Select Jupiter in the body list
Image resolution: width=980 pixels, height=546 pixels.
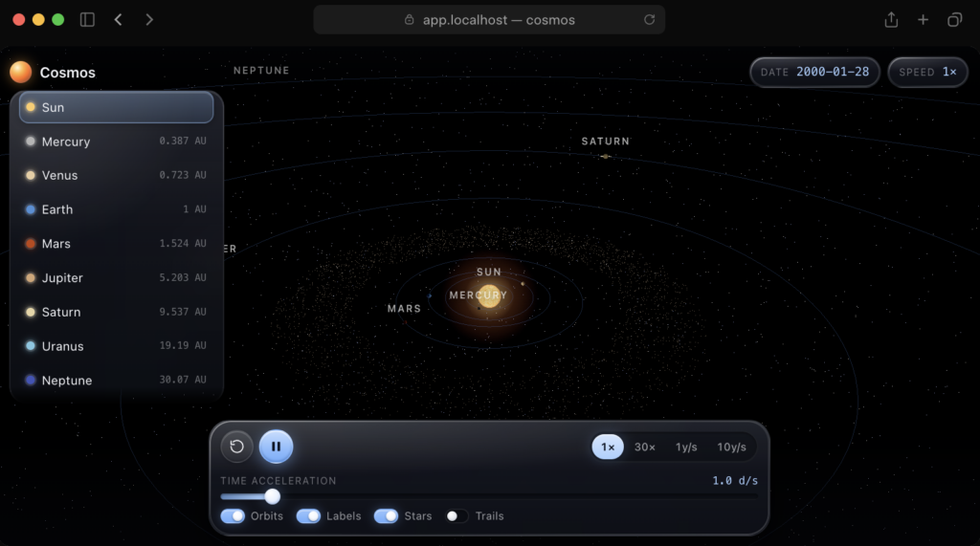116,277
